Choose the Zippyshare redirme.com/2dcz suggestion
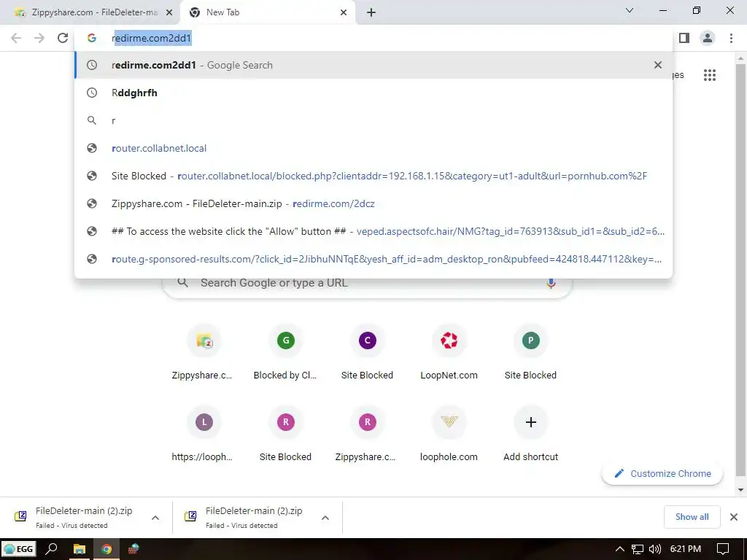The width and height of the screenshot is (747, 560). [374, 204]
